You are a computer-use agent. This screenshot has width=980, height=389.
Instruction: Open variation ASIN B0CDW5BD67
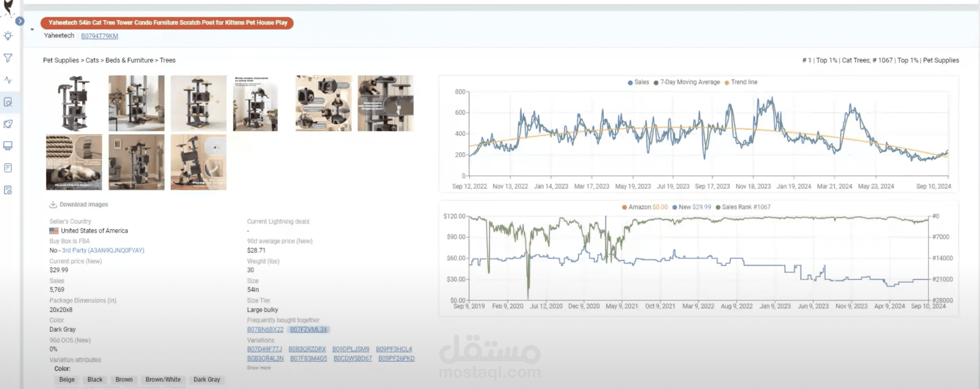pos(353,359)
